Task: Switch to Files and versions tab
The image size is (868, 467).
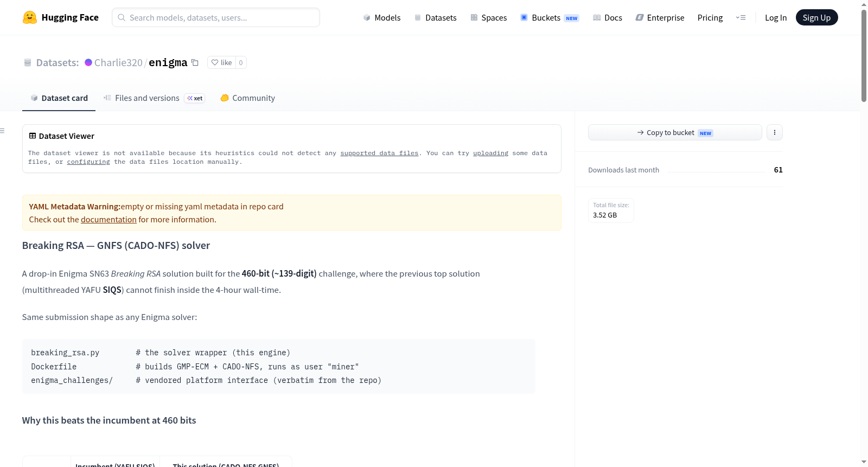Action: pyautogui.click(x=154, y=98)
